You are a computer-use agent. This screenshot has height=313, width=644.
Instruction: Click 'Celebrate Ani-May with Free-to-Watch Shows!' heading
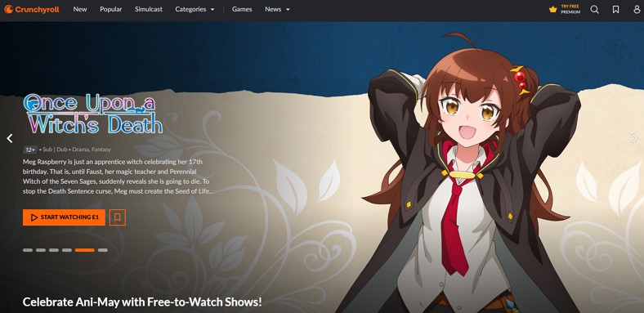tap(142, 302)
